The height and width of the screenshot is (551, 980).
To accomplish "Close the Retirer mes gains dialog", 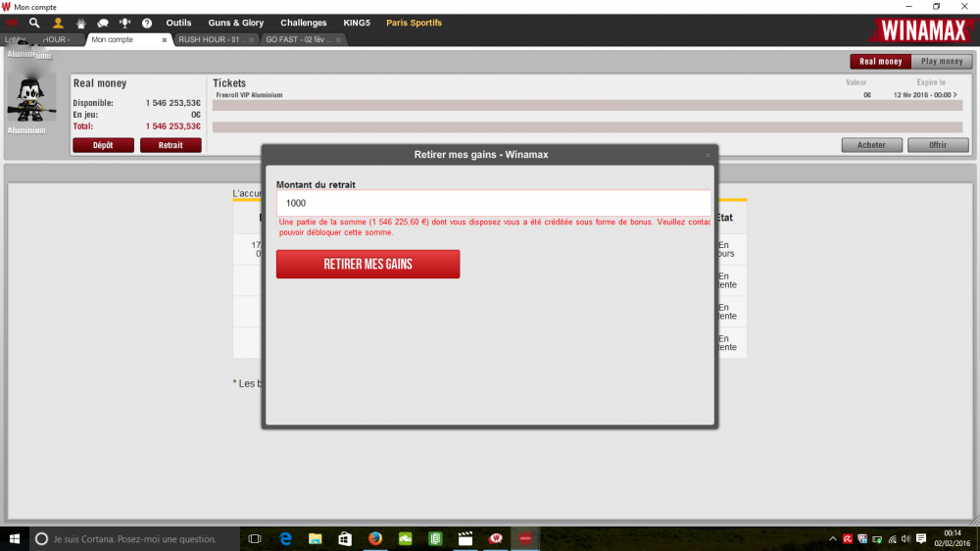I will pos(708,155).
